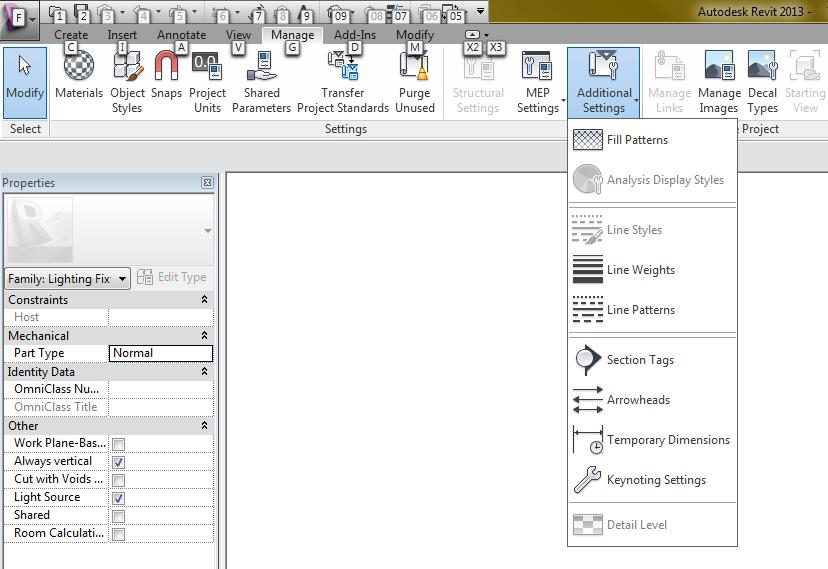Click quick access toolbar icon labeled 07

(396, 13)
